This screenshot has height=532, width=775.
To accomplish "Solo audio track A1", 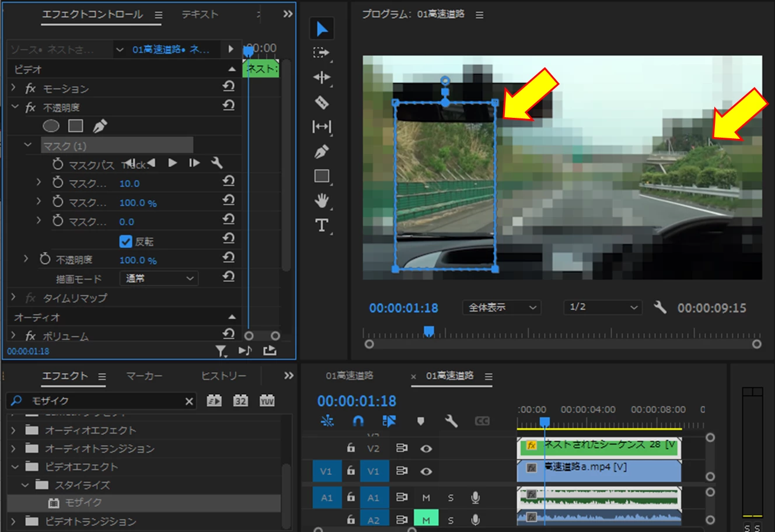I will pos(451,498).
